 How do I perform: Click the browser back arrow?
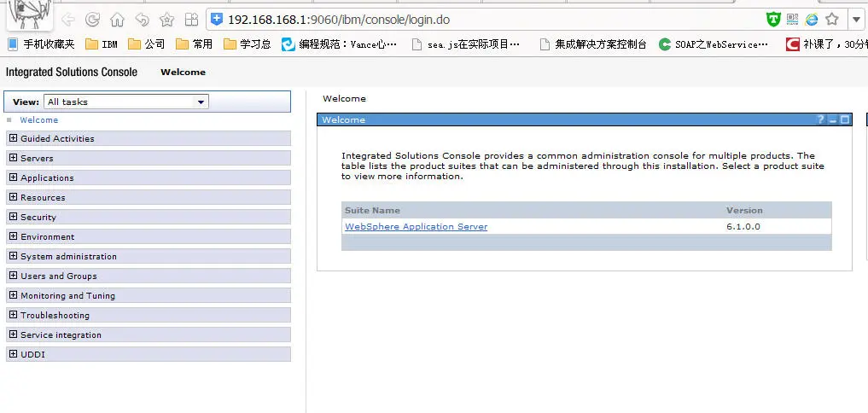tap(67, 20)
